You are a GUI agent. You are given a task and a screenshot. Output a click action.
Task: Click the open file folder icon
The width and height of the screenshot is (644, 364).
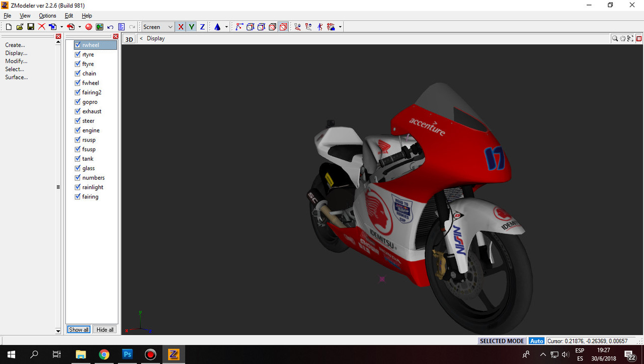tap(20, 27)
